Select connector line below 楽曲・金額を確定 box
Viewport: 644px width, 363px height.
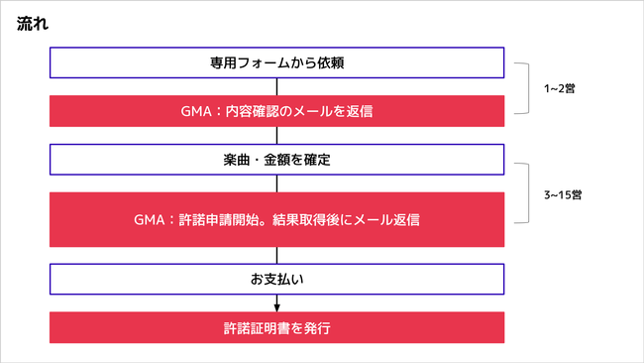point(276,183)
